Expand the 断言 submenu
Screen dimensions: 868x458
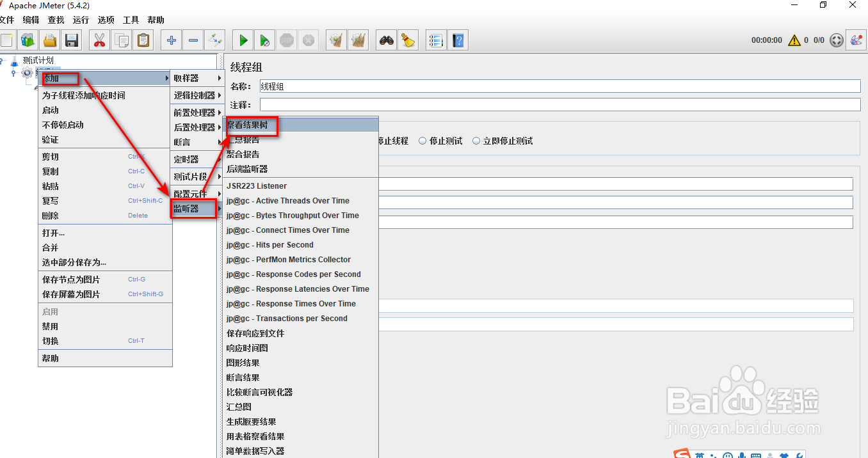pyautogui.click(x=196, y=142)
